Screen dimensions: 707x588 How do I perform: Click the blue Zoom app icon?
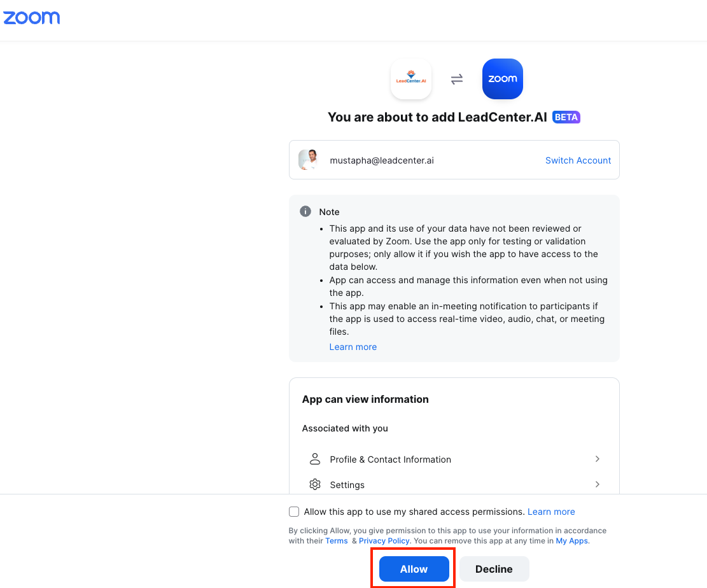[x=502, y=79]
